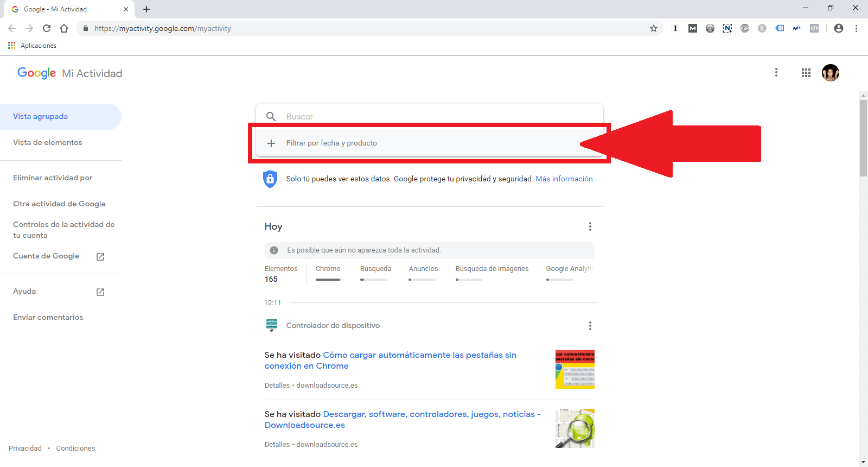Open Privacidad footer link

[25, 449]
